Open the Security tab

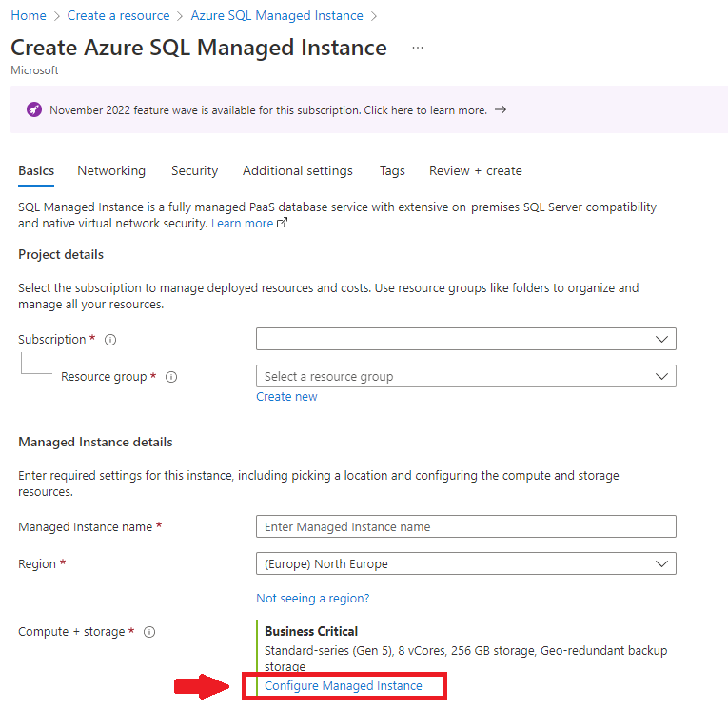point(194,171)
